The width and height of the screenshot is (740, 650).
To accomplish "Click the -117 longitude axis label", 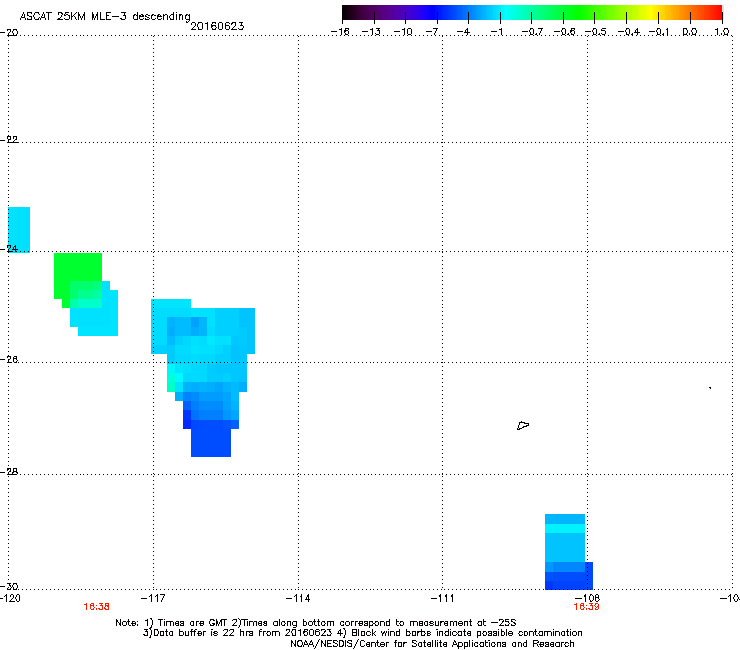I will click(153, 598).
